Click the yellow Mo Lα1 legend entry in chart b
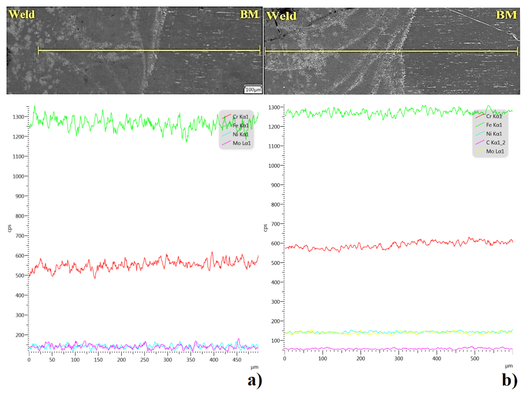The image size is (532, 399). coord(495,152)
